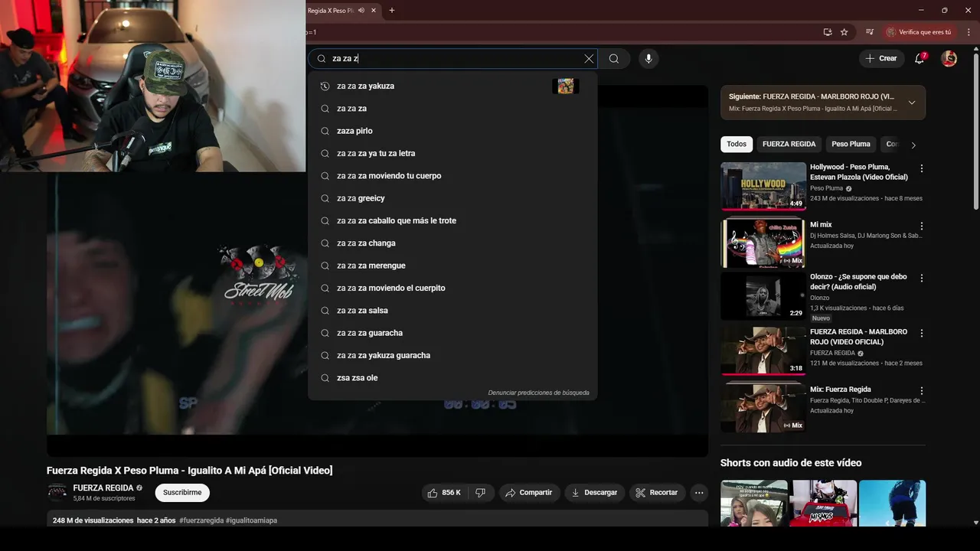Click #igualitoamiapa hashtag link
This screenshot has height=551, width=980.
click(251, 520)
